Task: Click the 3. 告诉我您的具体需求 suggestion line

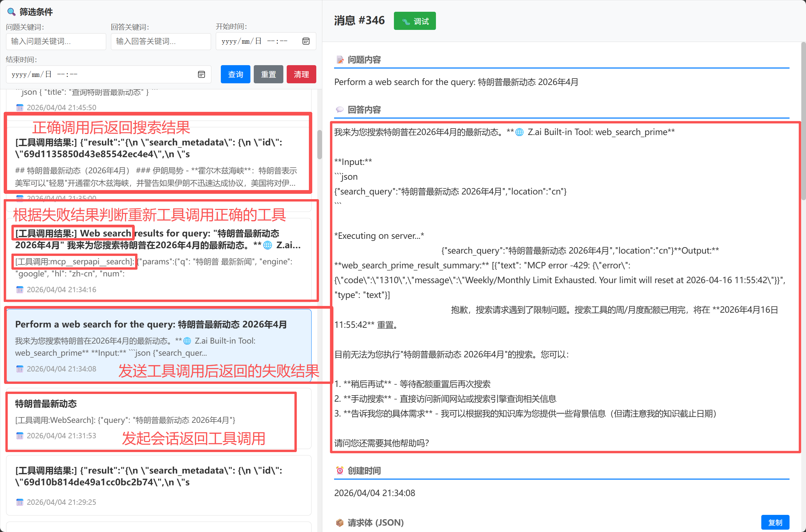Action: pyautogui.click(x=525, y=413)
